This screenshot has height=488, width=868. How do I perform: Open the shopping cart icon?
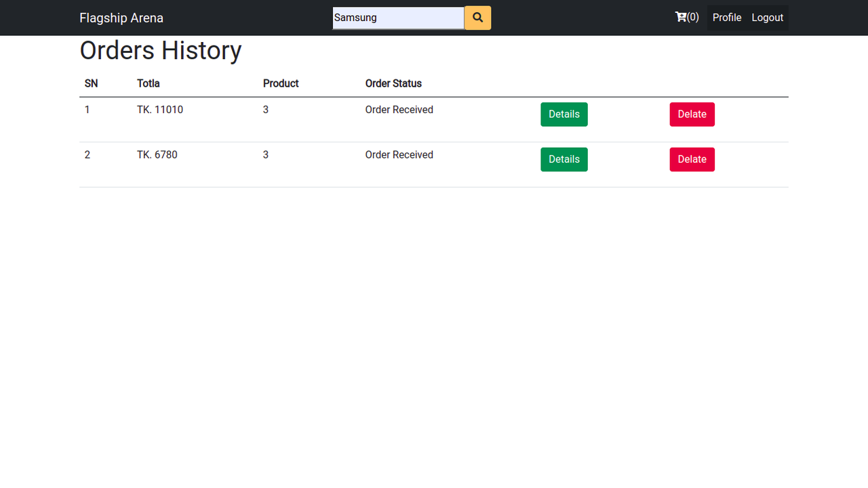point(687,18)
